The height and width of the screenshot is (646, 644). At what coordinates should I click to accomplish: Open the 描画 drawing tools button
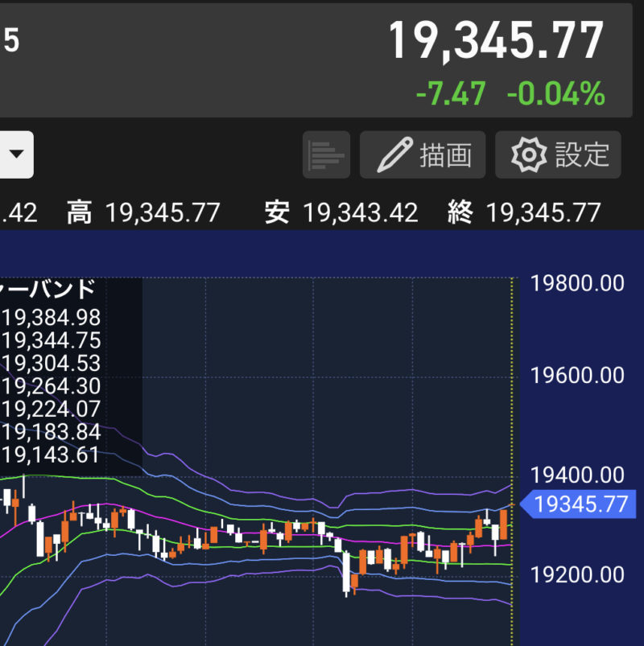click(423, 155)
